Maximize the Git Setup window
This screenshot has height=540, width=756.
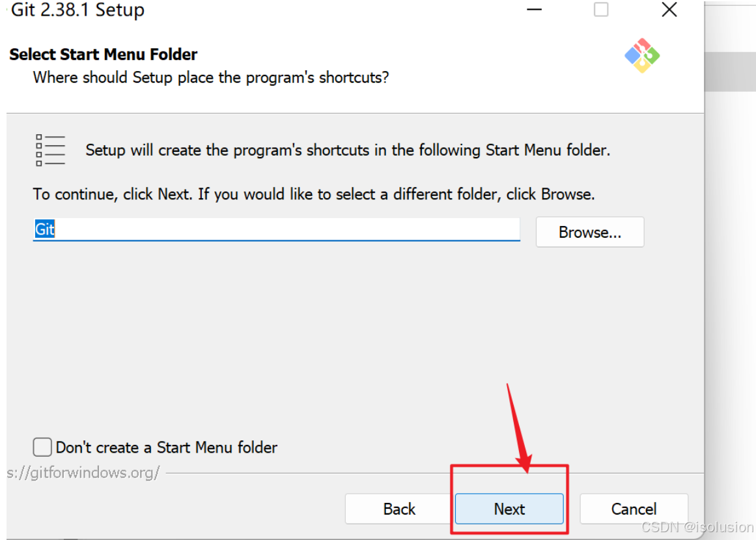point(601,9)
